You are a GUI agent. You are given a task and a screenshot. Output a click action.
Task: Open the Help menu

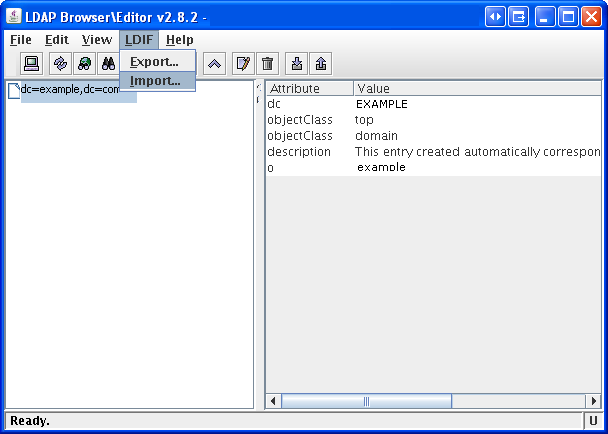click(x=180, y=40)
